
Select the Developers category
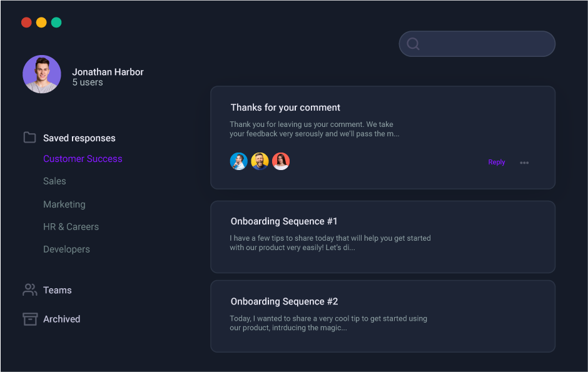coord(66,249)
